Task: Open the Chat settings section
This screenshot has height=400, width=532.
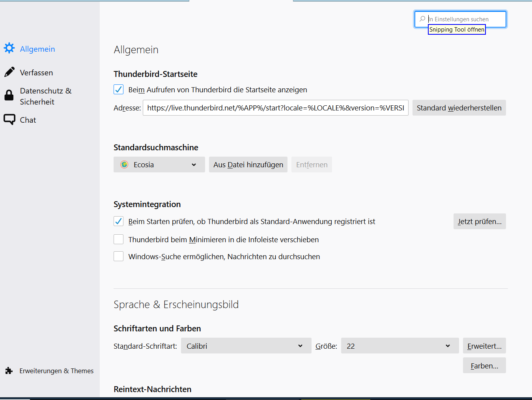Action: point(28,120)
